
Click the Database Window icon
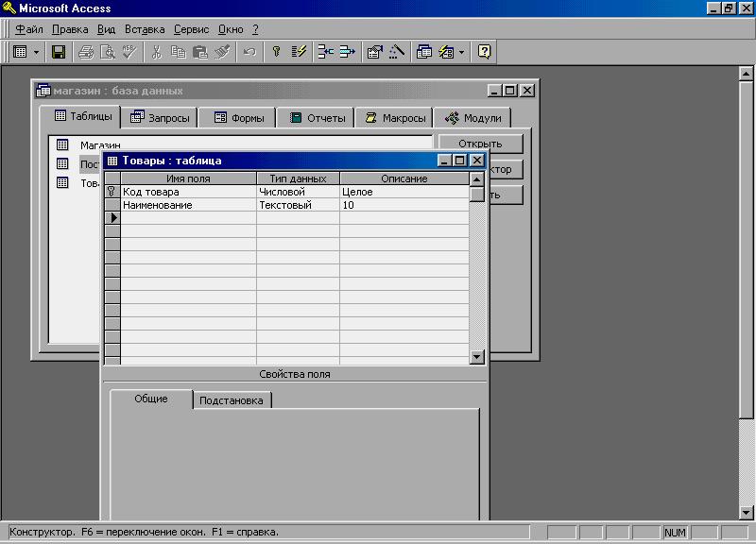(423, 52)
